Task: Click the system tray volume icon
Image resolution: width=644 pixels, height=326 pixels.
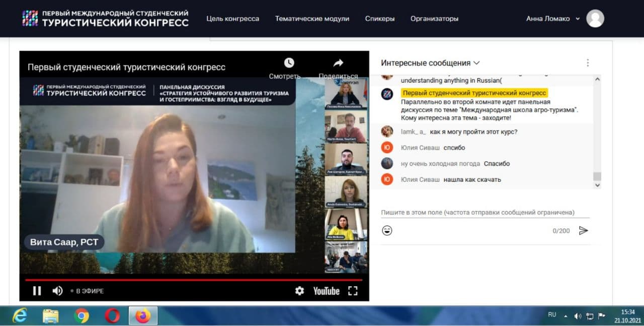Action: coord(578,316)
